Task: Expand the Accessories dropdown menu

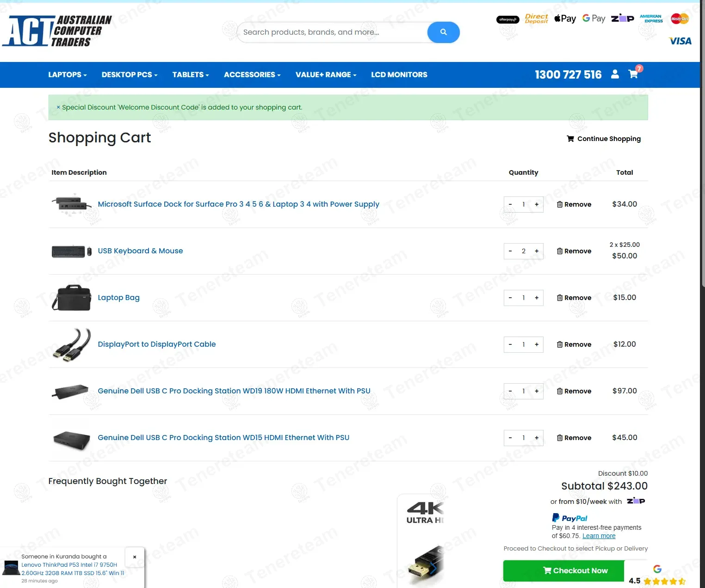Action: 252,74
